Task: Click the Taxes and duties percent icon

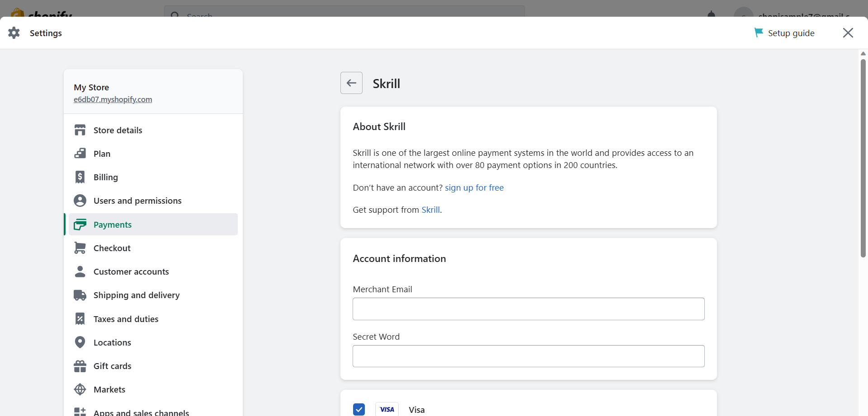Action: [x=80, y=319]
